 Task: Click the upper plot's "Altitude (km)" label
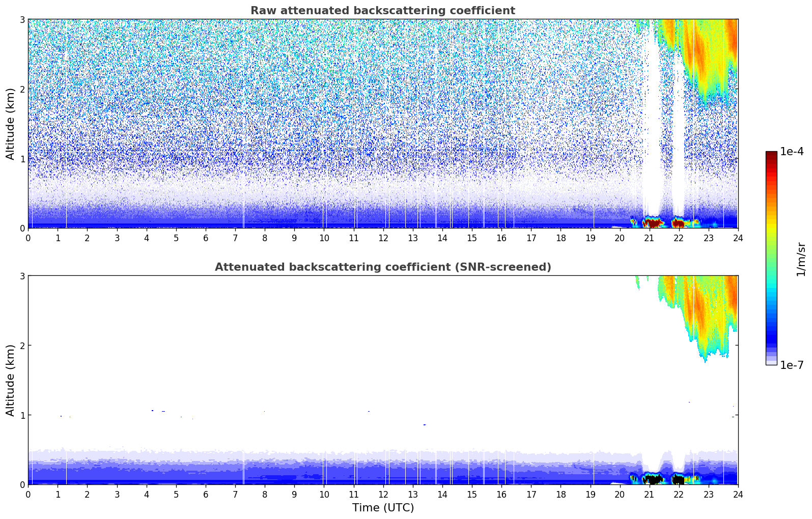click(x=10, y=124)
